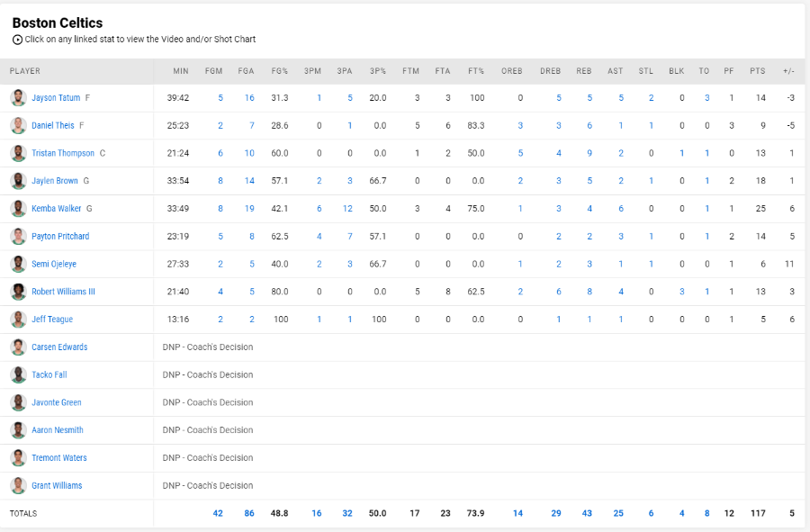Click Jayson Tatum's player headshot
Viewport: 810px width, 532px height.
point(18,97)
